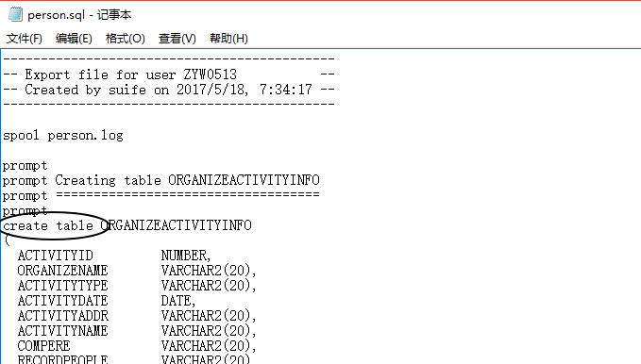Click the prompt line of equals signs
Image resolution: width=641 pixels, height=364 pixels.
(161, 195)
